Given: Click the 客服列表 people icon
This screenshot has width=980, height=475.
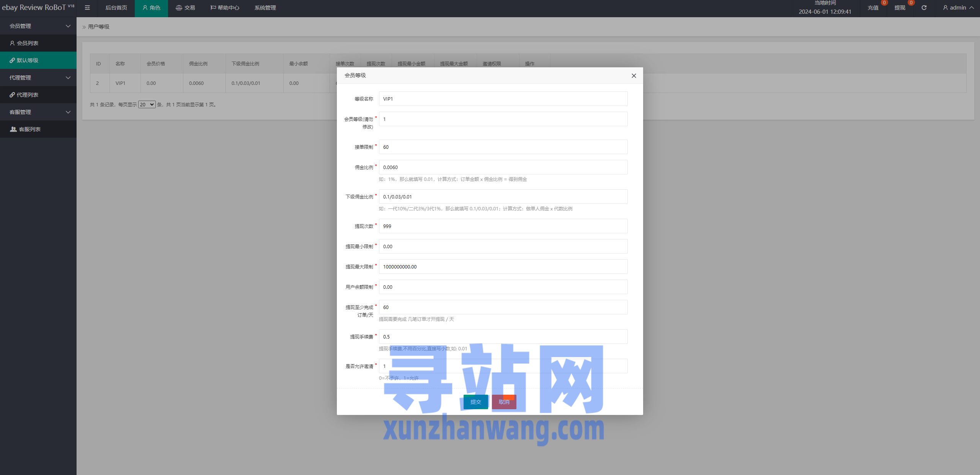Looking at the screenshot, I should 13,129.
